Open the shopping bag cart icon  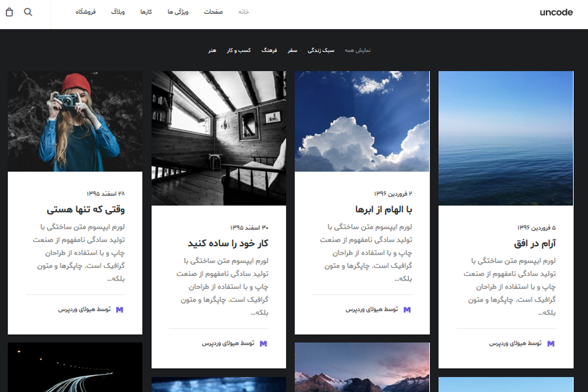click(x=9, y=12)
